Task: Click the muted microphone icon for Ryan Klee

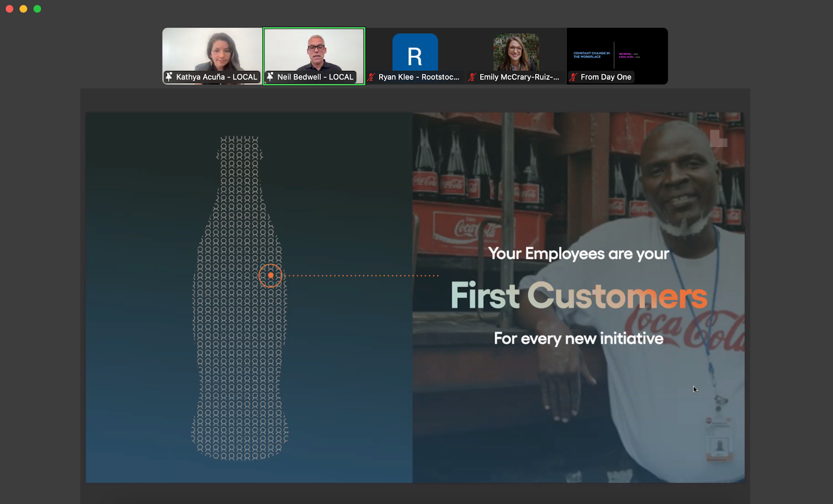Action: point(371,77)
